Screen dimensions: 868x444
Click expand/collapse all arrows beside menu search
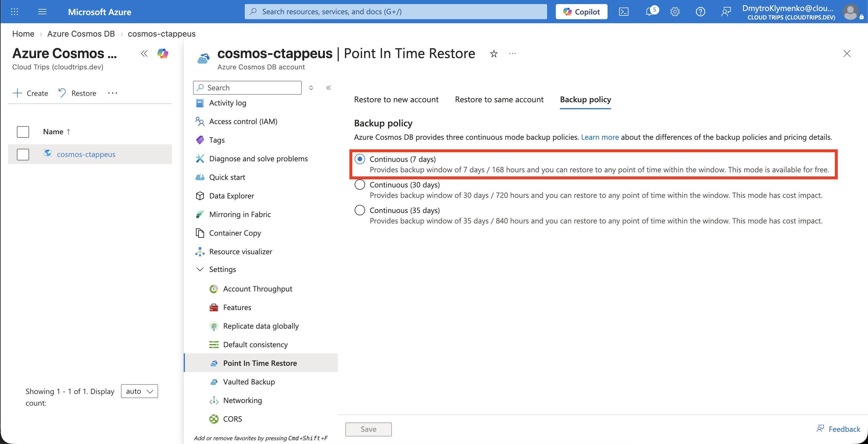[311, 87]
